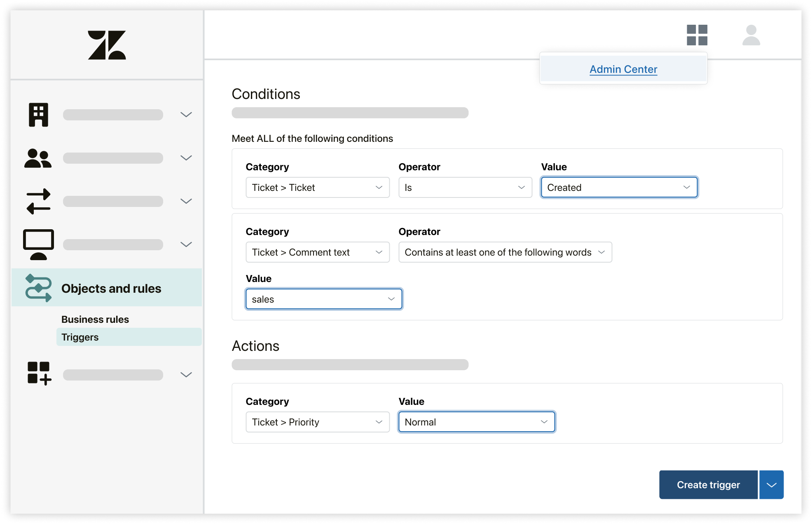Expand the Objects and rules menu

point(110,288)
